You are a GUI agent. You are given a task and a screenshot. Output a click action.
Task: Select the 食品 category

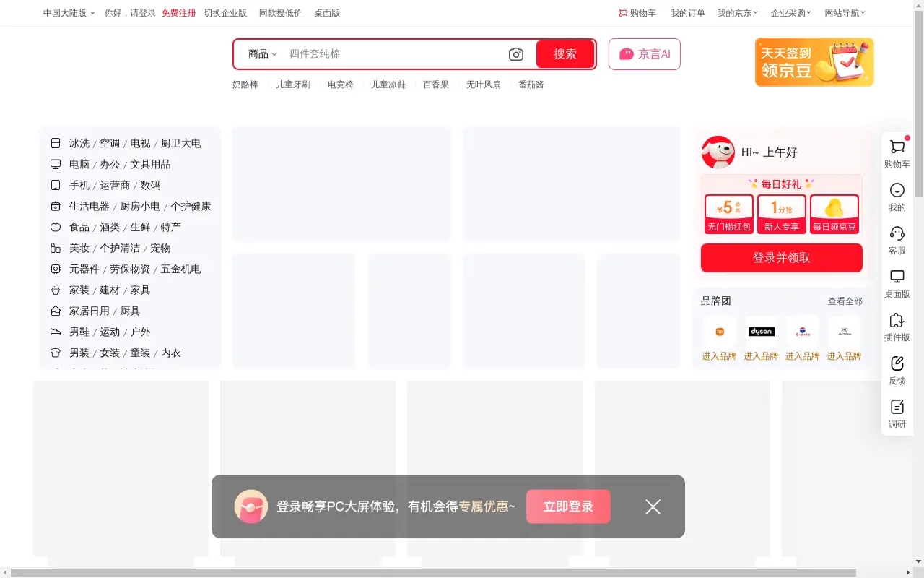(x=79, y=227)
